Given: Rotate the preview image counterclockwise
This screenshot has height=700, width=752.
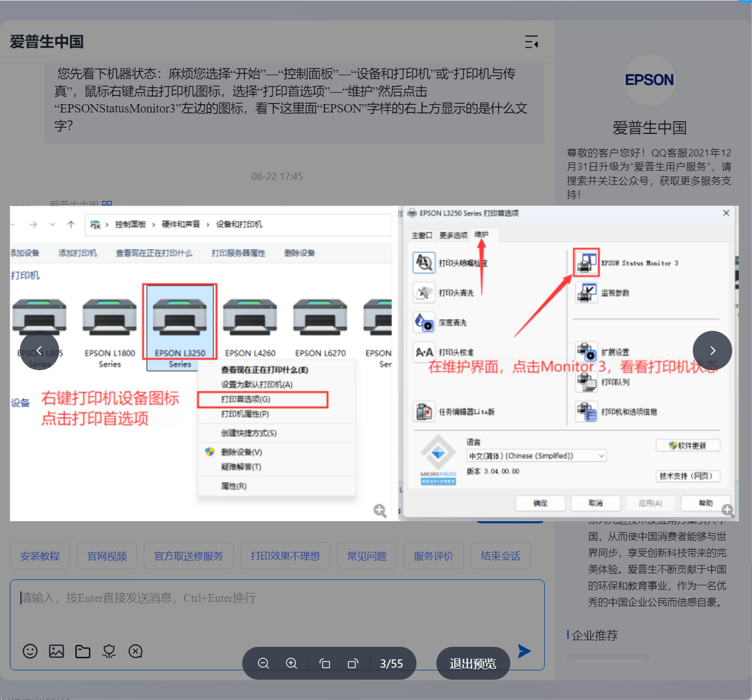Looking at the screenshot, I should [325, 664].
